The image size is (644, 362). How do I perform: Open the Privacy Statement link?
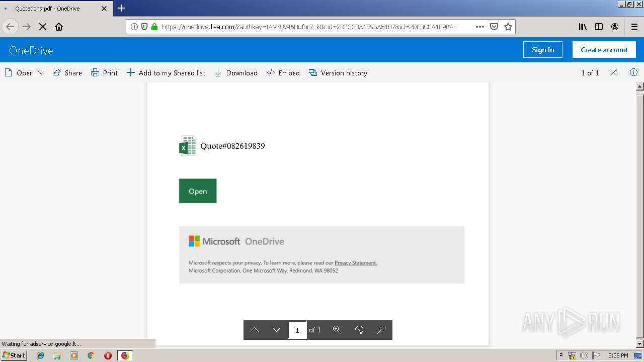(356, 263)
